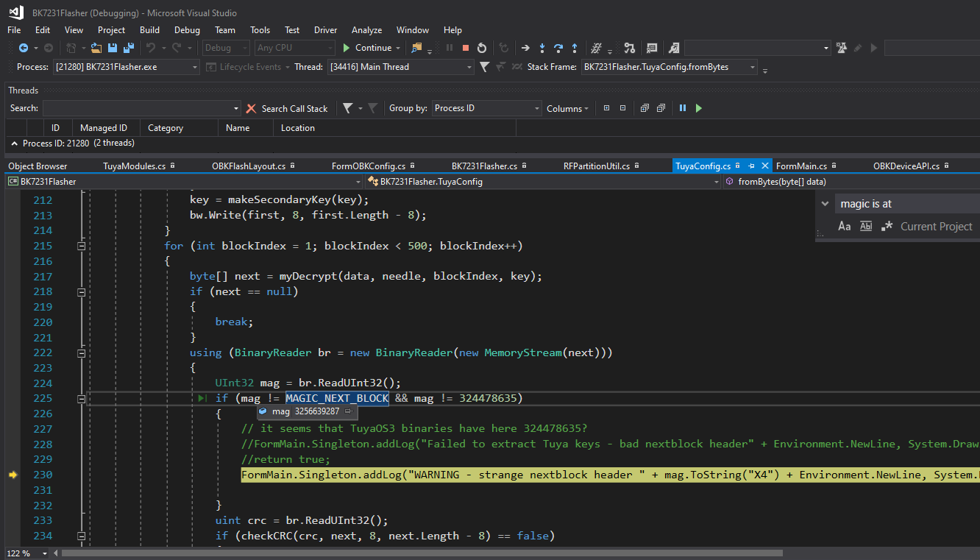Open the Any CPU platform dropdown
Image resolution: width=980 pixels, height=560 pixels.
point(293,48)
